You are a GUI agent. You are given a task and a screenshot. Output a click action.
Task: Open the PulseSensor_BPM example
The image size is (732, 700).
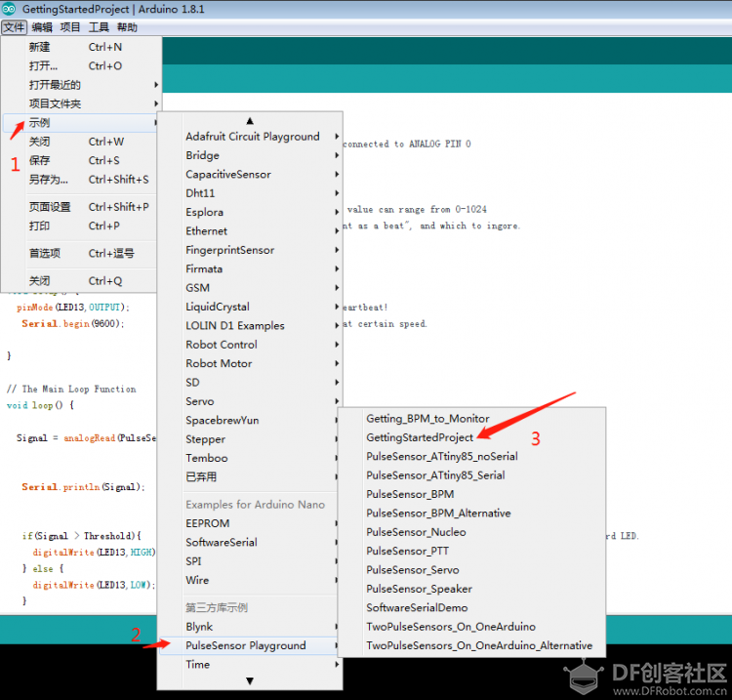[x=471, y=495]
